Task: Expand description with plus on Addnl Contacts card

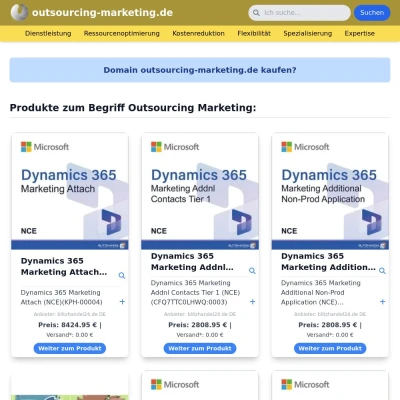Action: pyautogui.click(x=252, y=302)
